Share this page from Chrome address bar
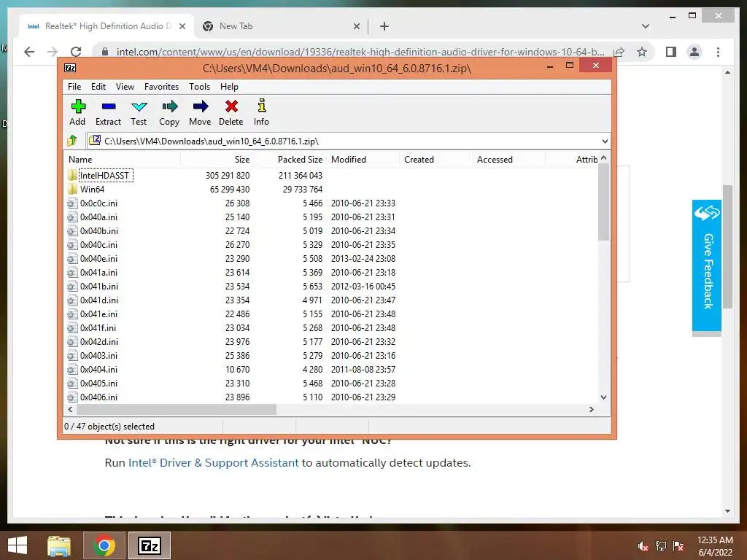Screen dimensions: 747x560 point(619,52)
